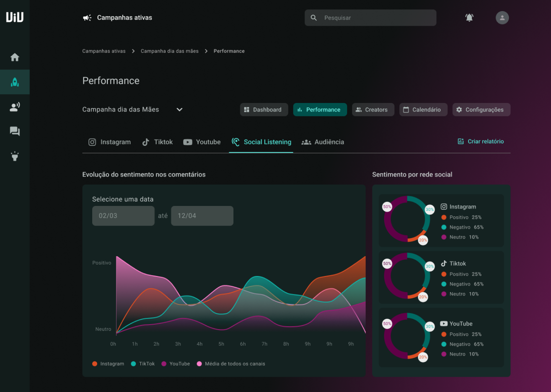This screenshot has height=392, width=551.
Task: Select the Performance view button
Action: point(320,109)
